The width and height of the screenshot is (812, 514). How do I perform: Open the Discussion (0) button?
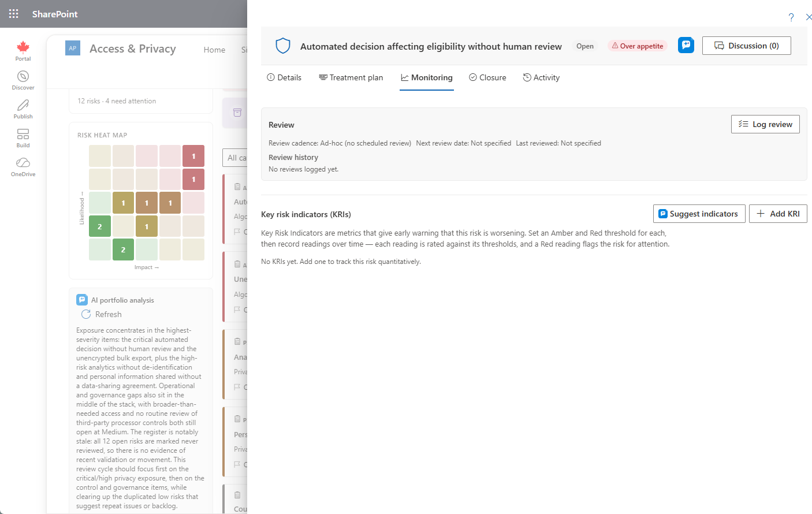point(747,46)
